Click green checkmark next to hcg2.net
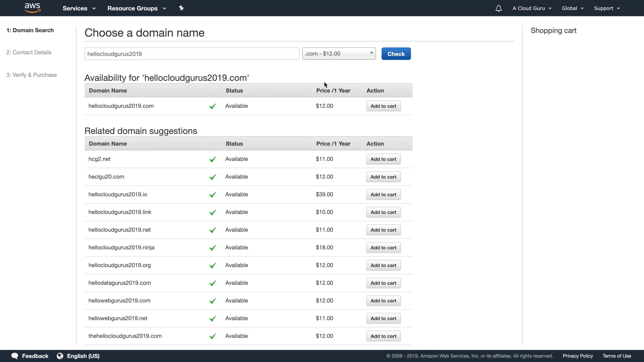Screen dimensions: 644x362 pyautogui.click(x=213, y=159)
